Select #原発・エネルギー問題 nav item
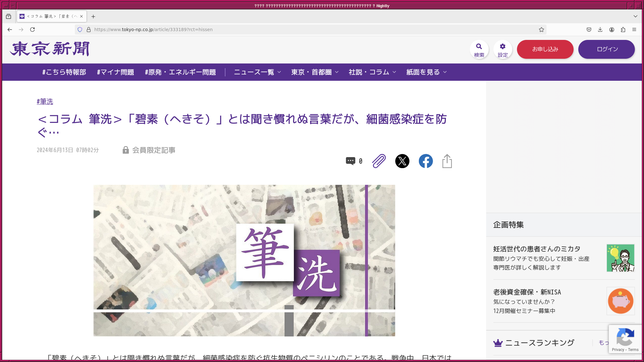644x362 pixels. 180,72
